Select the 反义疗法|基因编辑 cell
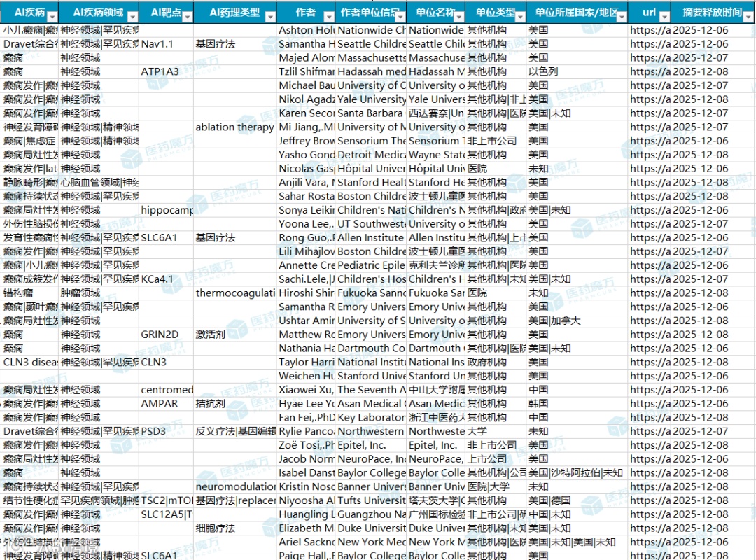 235,431
